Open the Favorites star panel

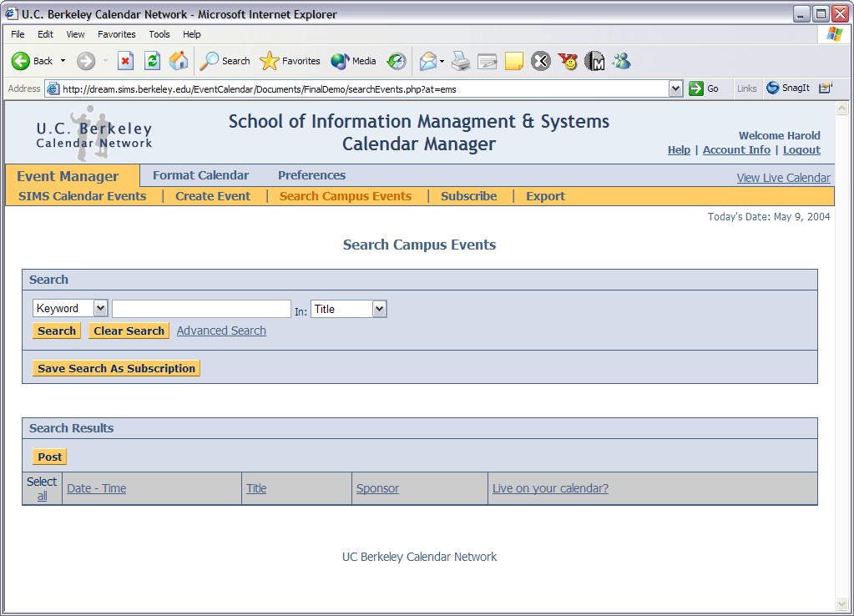pyautogui.click(x=290, y=61)
